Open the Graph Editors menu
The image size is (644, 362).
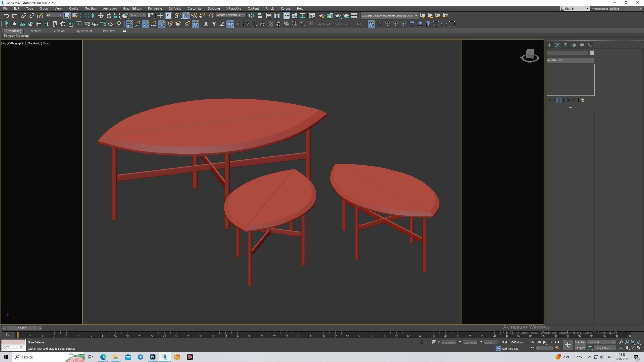click(x=132, y=9)
